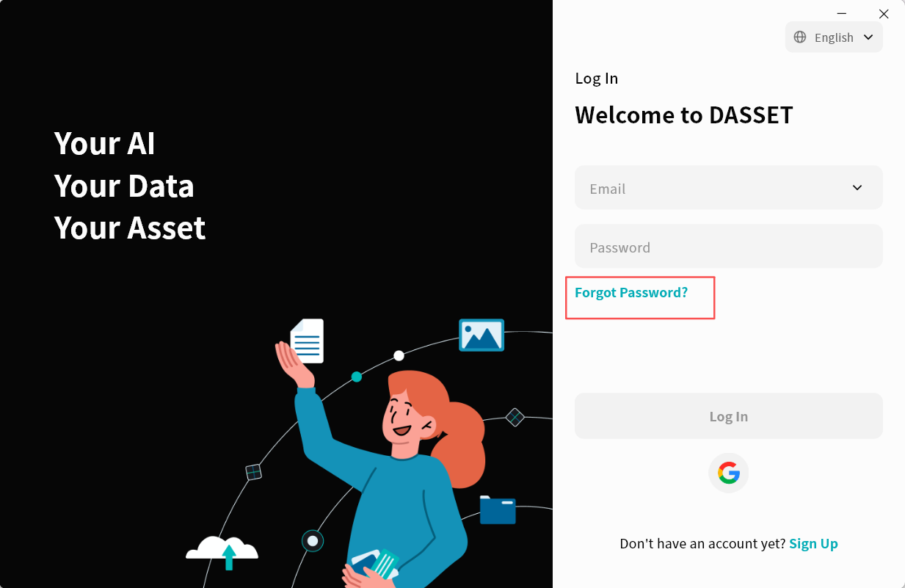905x588 pixels.
Task: Click the circular target icon on the orbit
Action: click(x=313, y=541)
